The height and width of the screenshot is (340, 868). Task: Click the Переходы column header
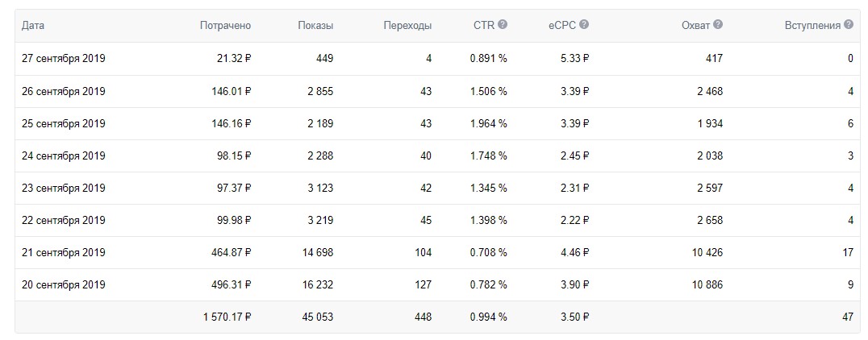pyautogui.click(x=407, y=26)
